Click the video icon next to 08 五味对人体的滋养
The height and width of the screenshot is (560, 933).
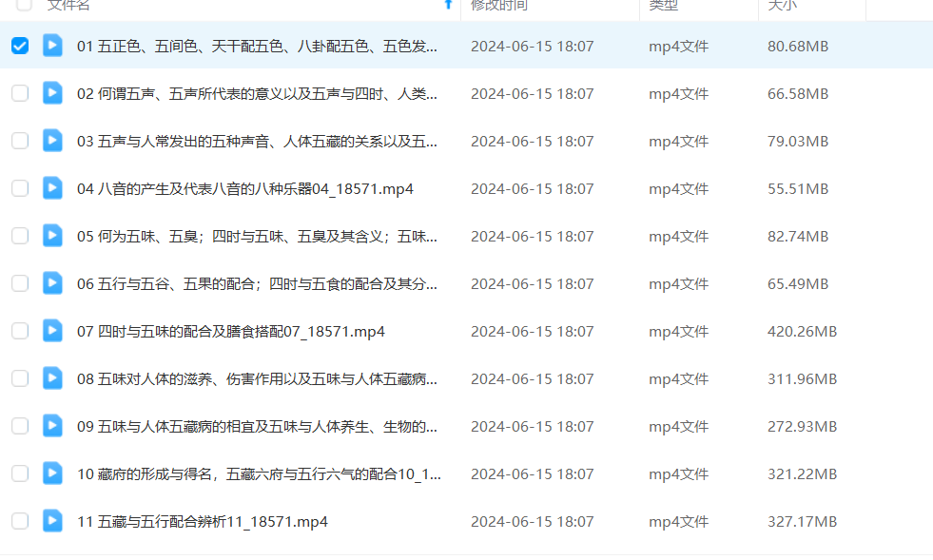click(52, 378)
